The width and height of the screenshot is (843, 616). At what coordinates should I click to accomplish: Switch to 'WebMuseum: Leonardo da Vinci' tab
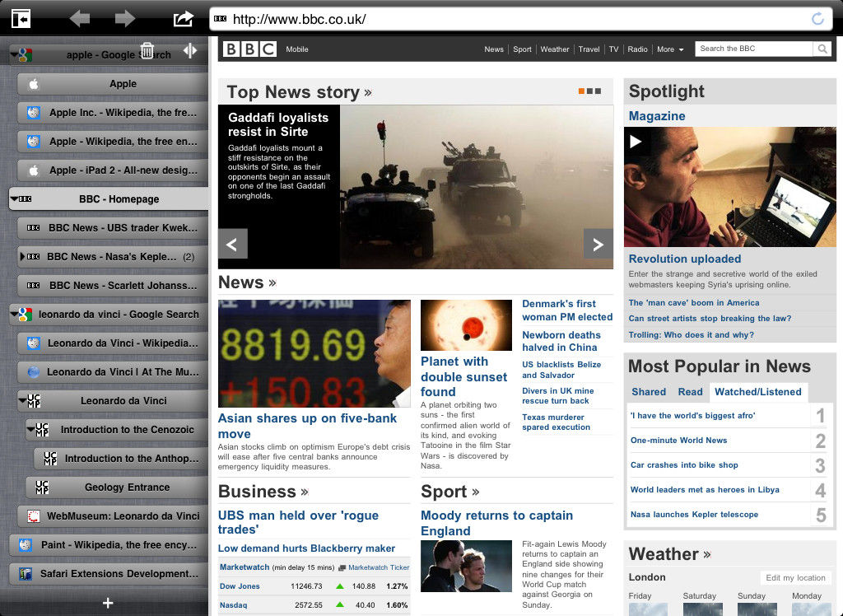[113, 516]
